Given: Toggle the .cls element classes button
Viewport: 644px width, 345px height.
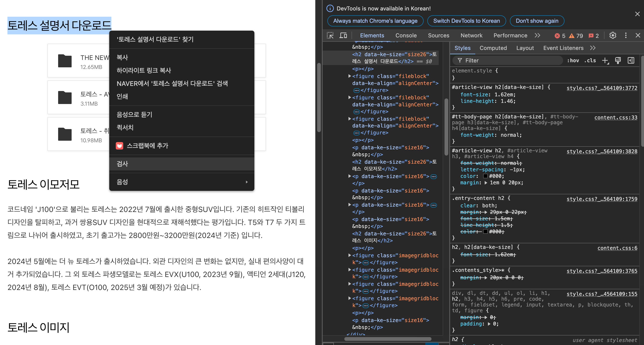Looking at the screenshot, I should click(590, 60).
